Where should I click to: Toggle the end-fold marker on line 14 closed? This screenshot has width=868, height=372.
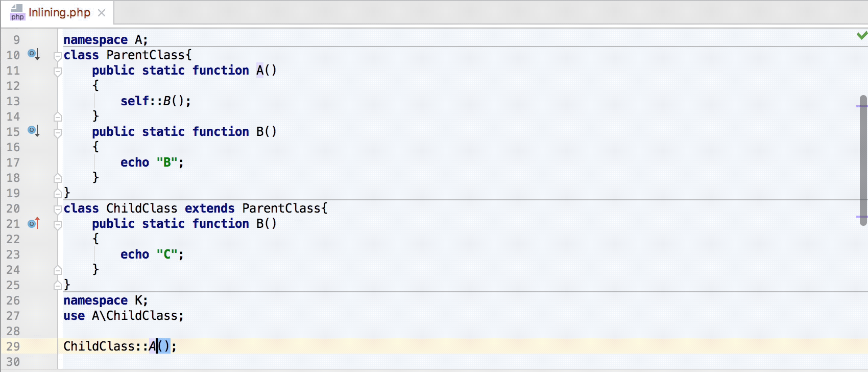click(x=58, y=116)
